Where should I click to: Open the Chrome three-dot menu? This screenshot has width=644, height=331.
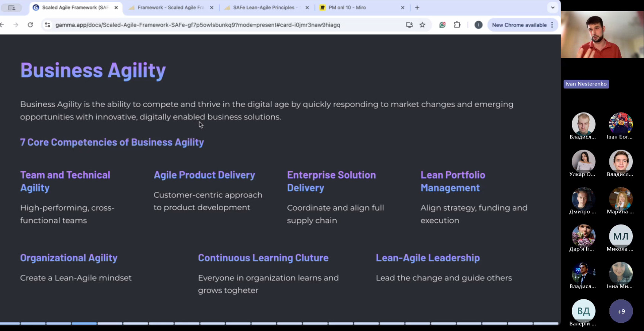point(552,25)
